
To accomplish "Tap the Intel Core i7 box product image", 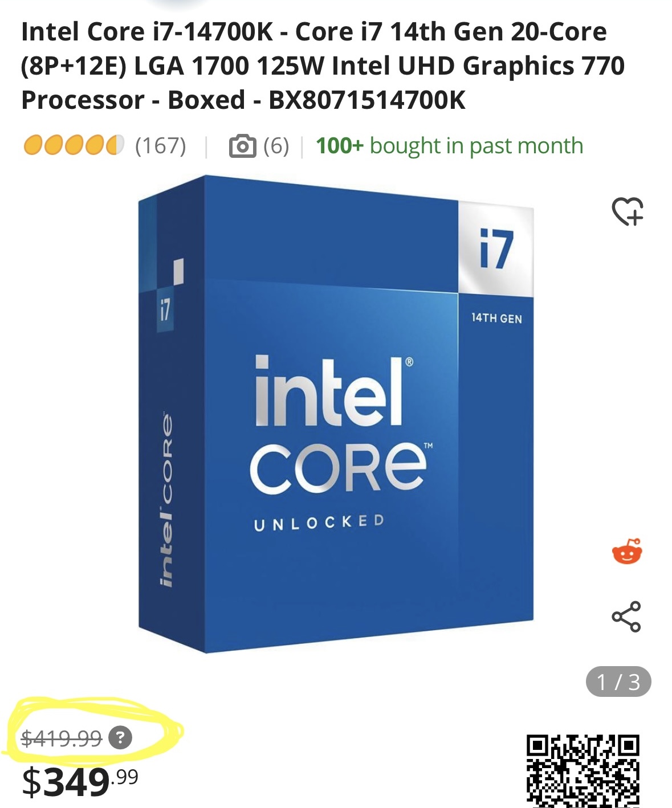I will click(x=336, y=414).
